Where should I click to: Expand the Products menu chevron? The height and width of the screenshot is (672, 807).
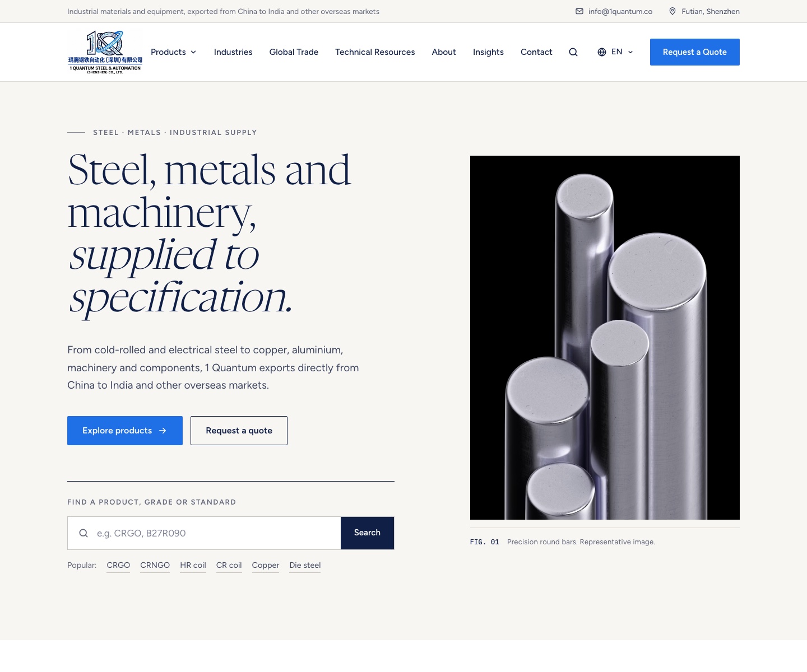pos(193,52)
